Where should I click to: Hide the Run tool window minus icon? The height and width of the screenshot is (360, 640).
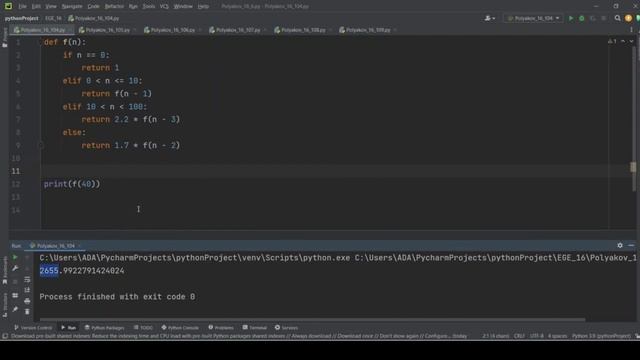tap(631, 245)
